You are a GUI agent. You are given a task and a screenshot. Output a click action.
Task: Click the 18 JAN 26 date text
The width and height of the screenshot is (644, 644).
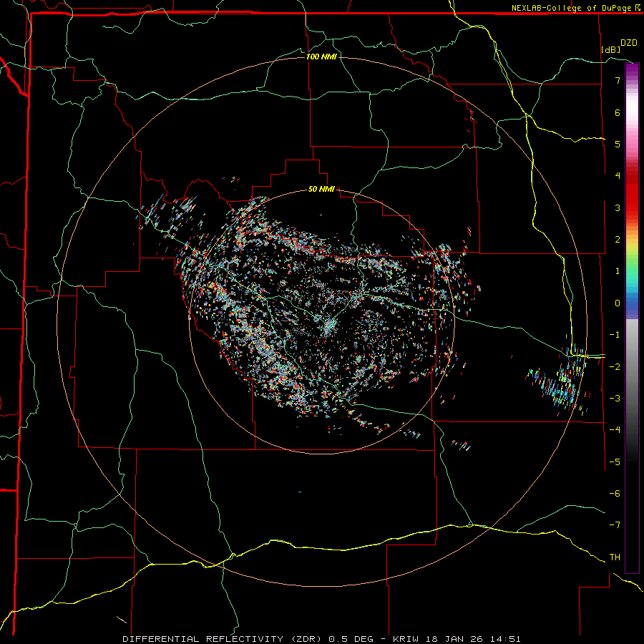456,639
